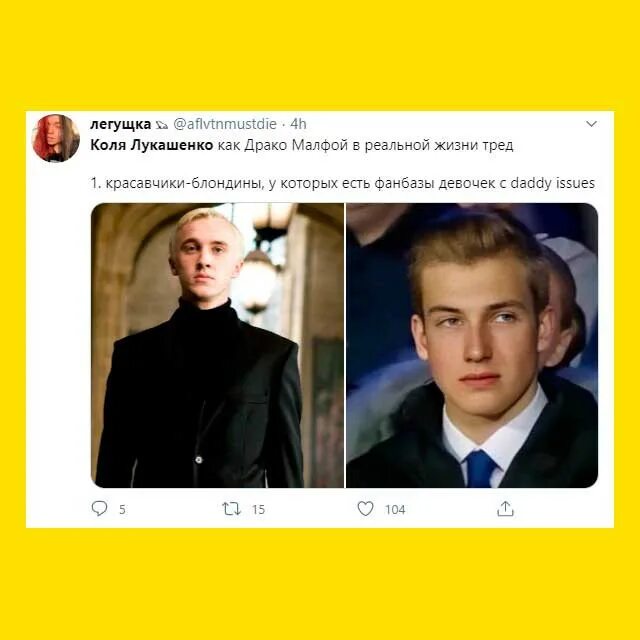
Task: Click the white tweet card's empty bottom area
Action: tap(320, 524)
